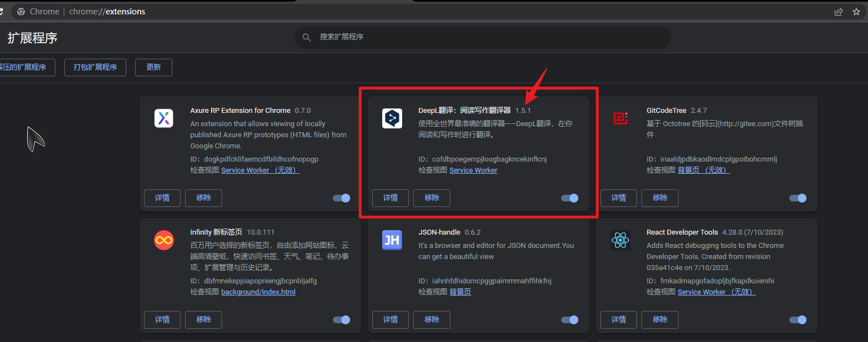Click the 更新 button

coord(153,68)
